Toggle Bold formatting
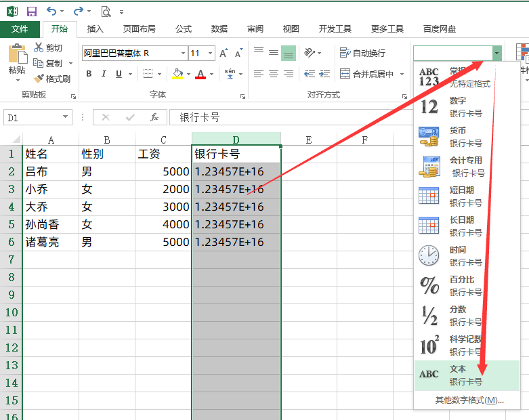The width and height of the screenshot is (529, 420). coord(89,74)
